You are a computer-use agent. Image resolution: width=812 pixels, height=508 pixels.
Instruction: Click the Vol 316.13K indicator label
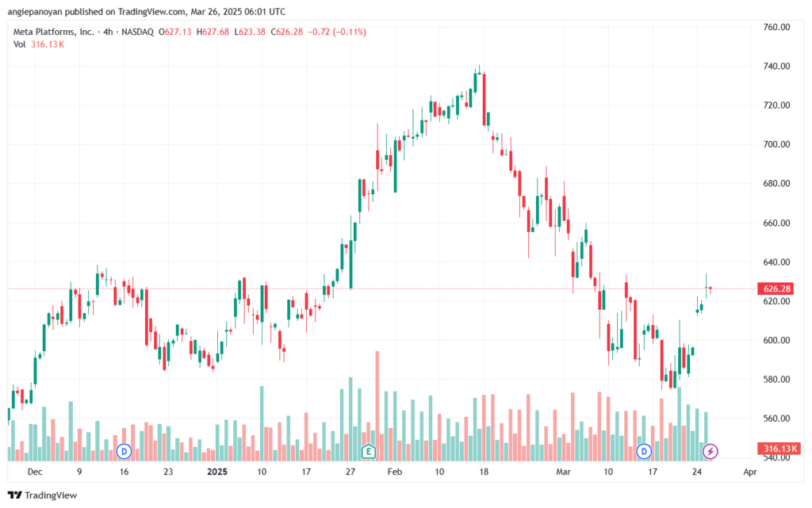[39, 44]
